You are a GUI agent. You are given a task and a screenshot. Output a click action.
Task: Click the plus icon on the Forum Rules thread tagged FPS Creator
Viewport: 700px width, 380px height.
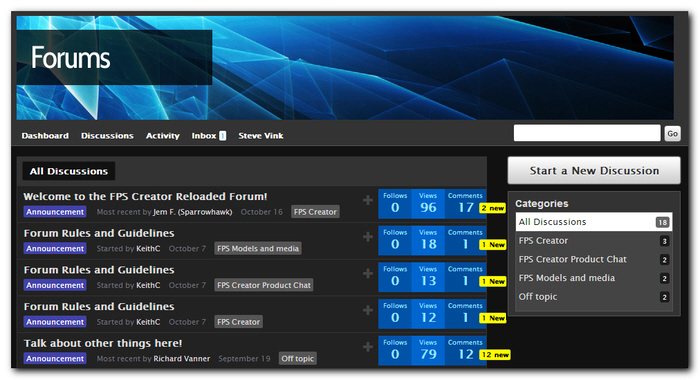(x=368, y=310)
